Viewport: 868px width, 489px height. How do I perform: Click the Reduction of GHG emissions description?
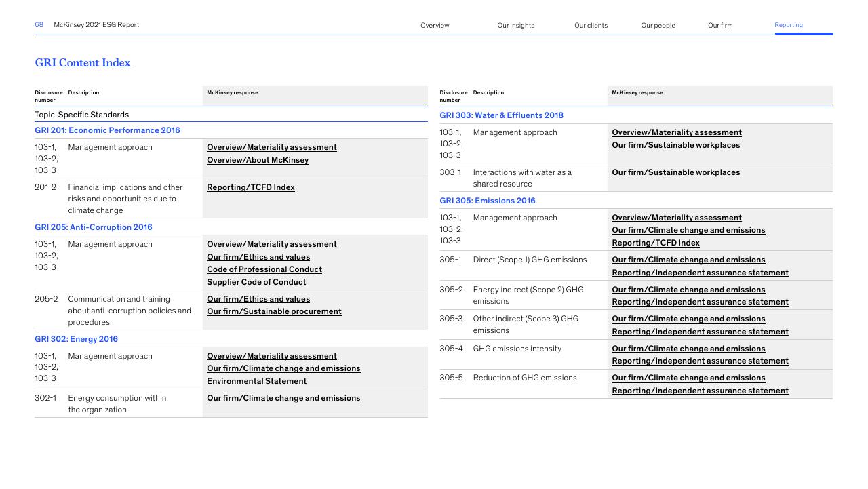(525, 378)
